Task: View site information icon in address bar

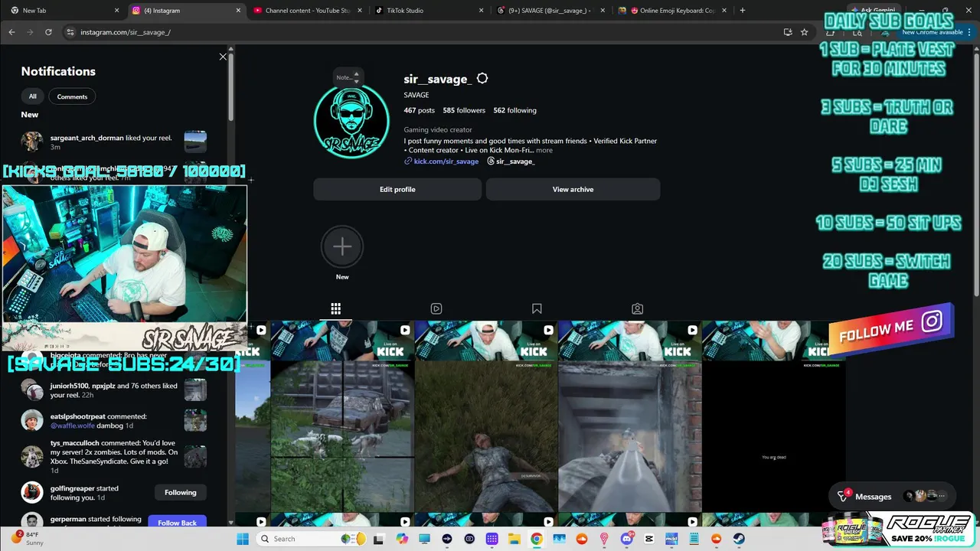Action: (70, 32)
